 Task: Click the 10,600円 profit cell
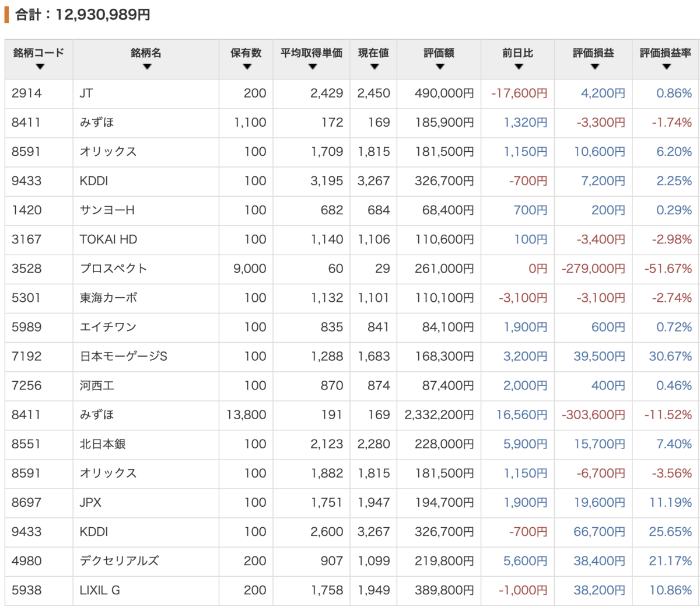pos(599,152)
